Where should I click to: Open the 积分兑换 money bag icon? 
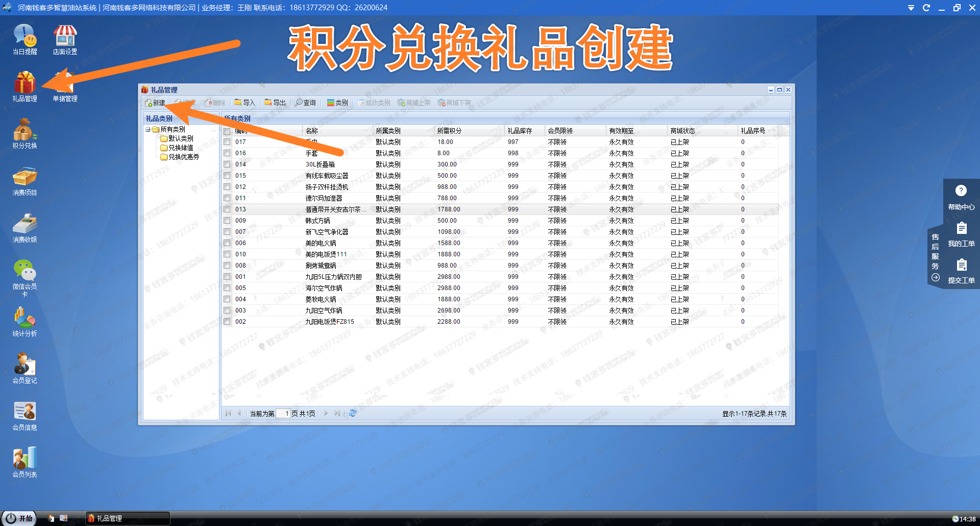point(24,134)
